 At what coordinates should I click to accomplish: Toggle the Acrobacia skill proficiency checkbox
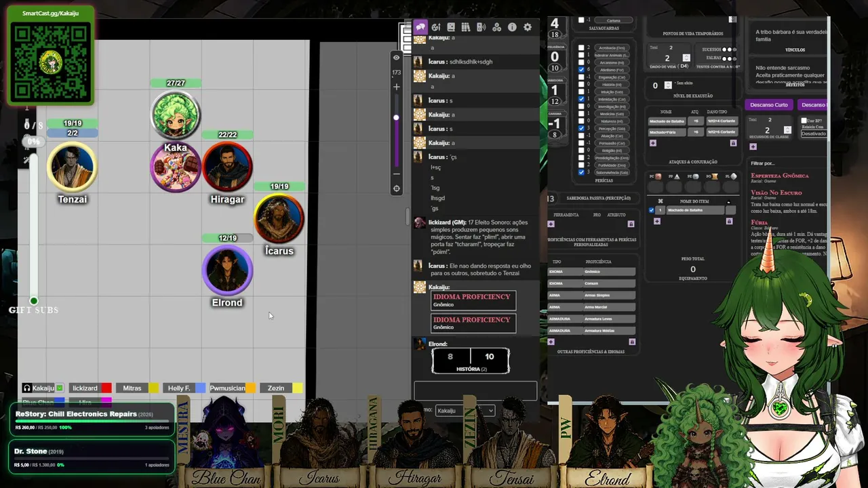[581, 48]
